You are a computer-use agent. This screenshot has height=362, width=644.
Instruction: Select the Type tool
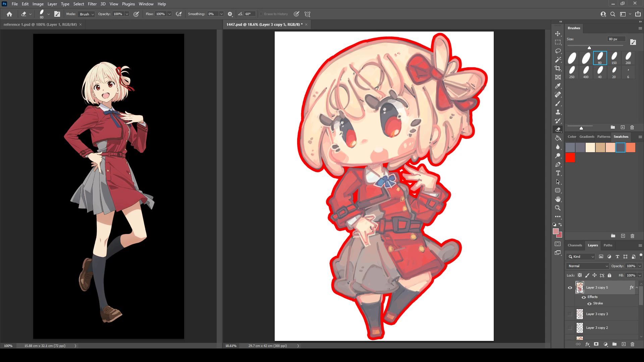click(558, 173)
